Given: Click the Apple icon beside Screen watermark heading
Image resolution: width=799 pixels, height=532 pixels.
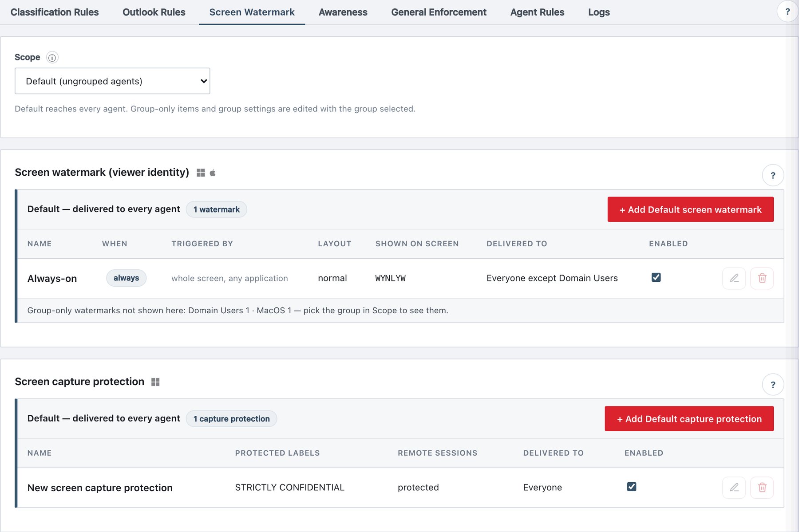Looking at the screenshot, I should point(213,173).
